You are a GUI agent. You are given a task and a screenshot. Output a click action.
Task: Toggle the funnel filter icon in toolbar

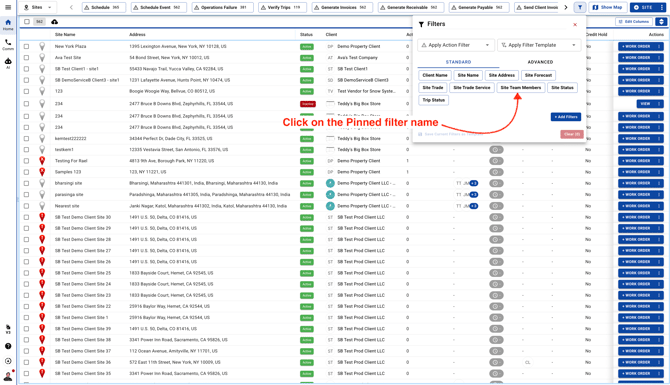[x=580, y=7]
